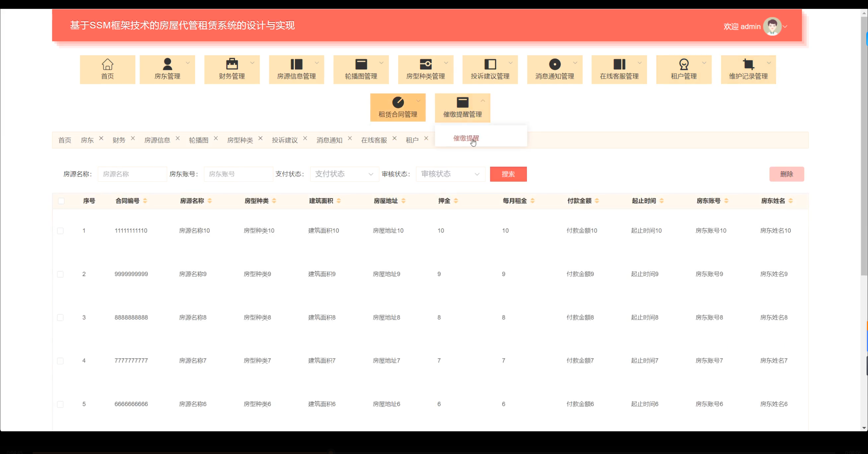This screenshot has height=454, width=868.
Task: Select the 催缴提醒 menu entry
Action: point(467,138)
